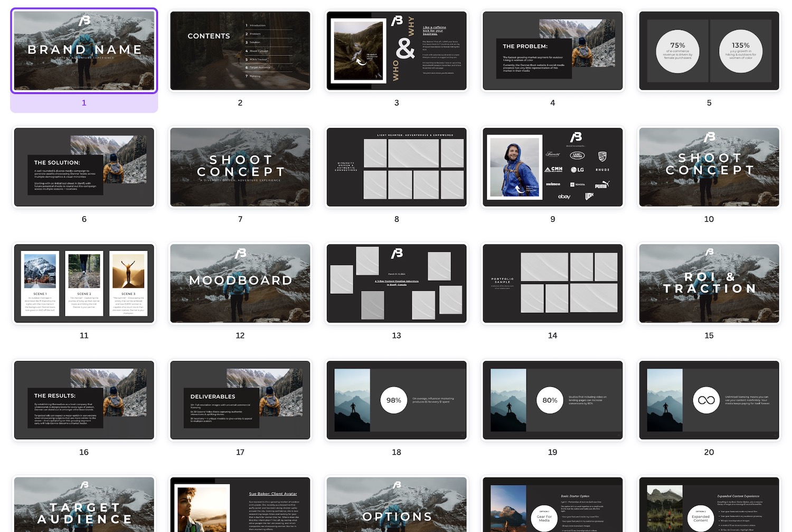Click the Toyota logo on slide 9
Viewport: 792px width, 532px height.
coord(578,184)
